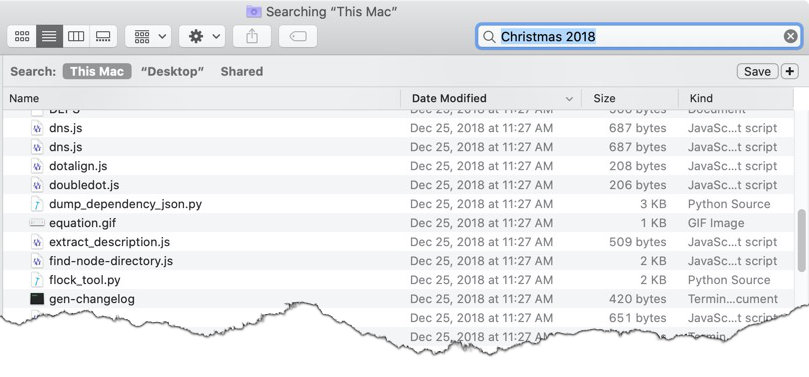Open the gear Action menu
Viewport: 809px width, 377px height.
202,37
